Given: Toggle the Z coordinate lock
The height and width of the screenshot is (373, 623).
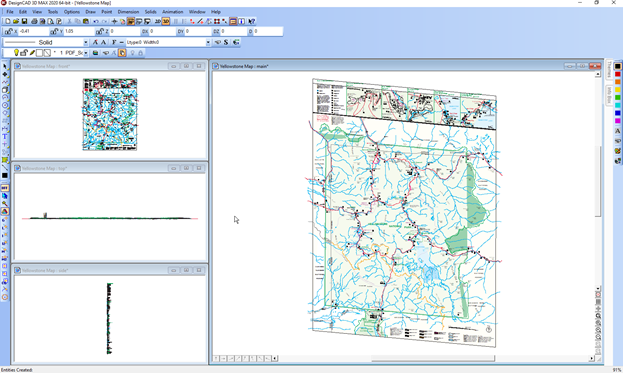Looking at the screenshot, I should coord(100,31).
